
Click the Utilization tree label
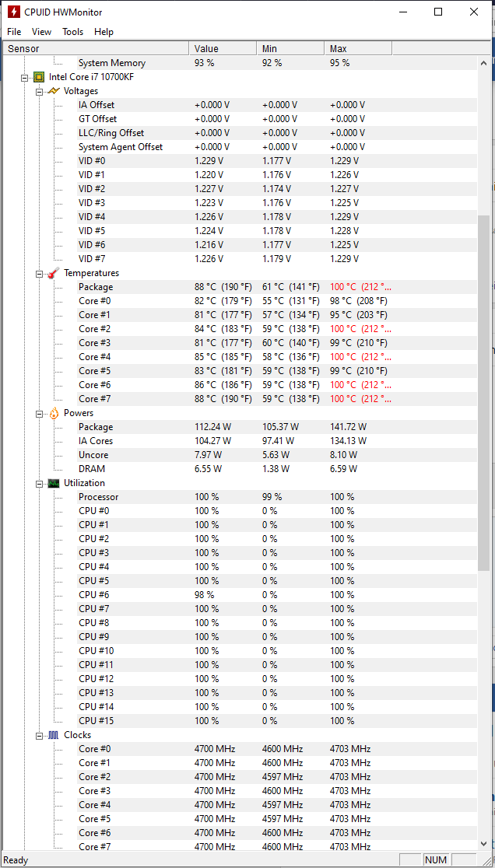[x=84, y=483]
